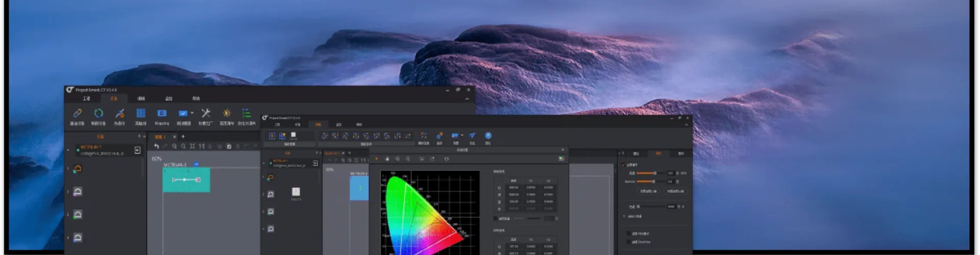The image size is (980, 255).
Task: Click the chain-link icon in back window ribbon
Action: (77, 113)
